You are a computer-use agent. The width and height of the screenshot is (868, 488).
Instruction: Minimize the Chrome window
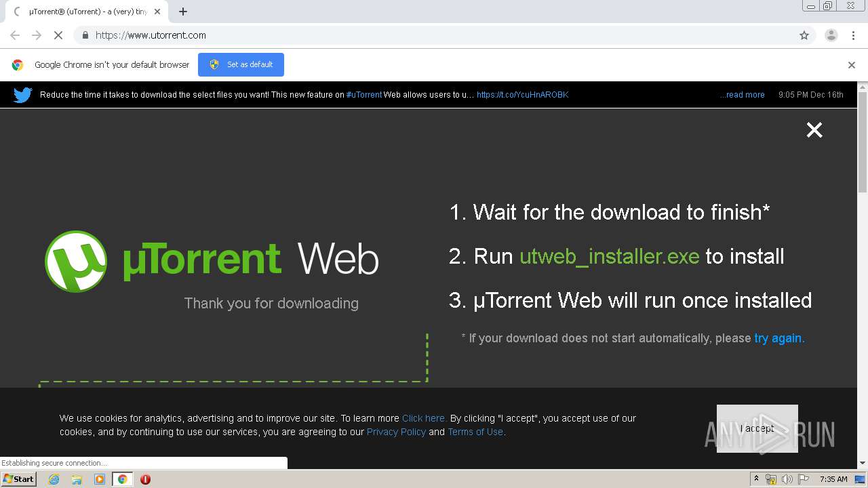coord(811,6)
